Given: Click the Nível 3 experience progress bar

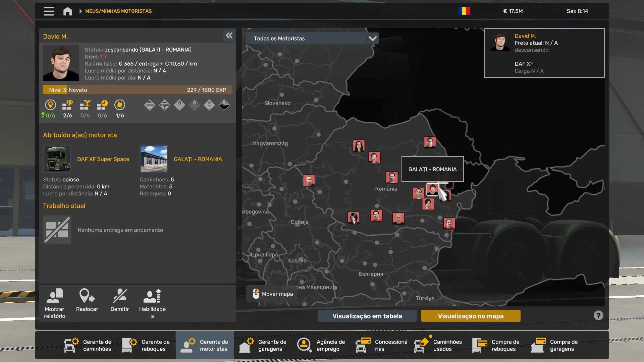Looking at the screenshot, I should (x=137, y=90).
